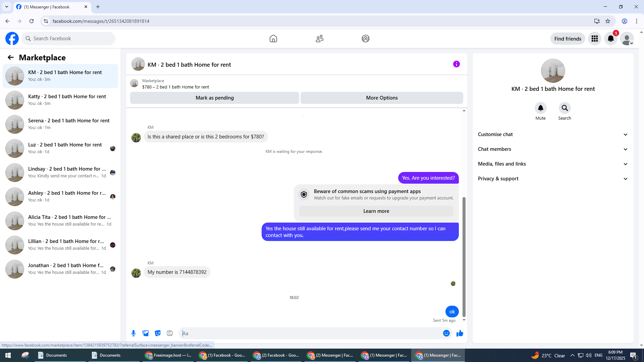Go to Facebook Home tab

pos(273,39)
